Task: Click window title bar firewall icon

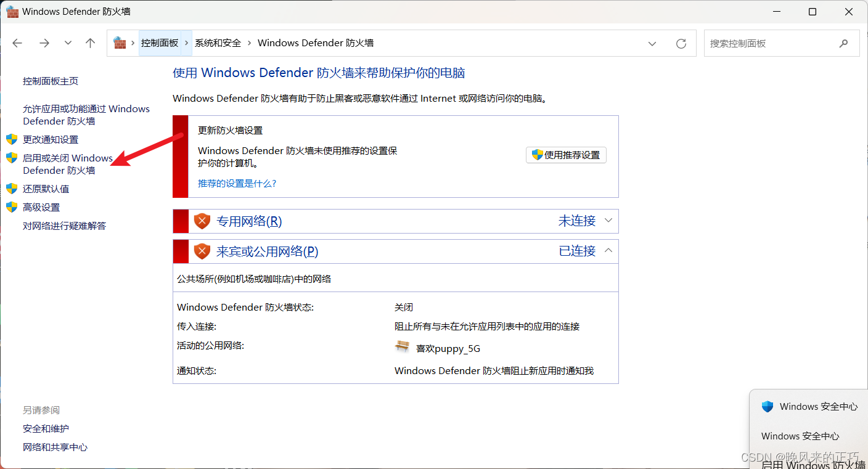Action: 12,12
